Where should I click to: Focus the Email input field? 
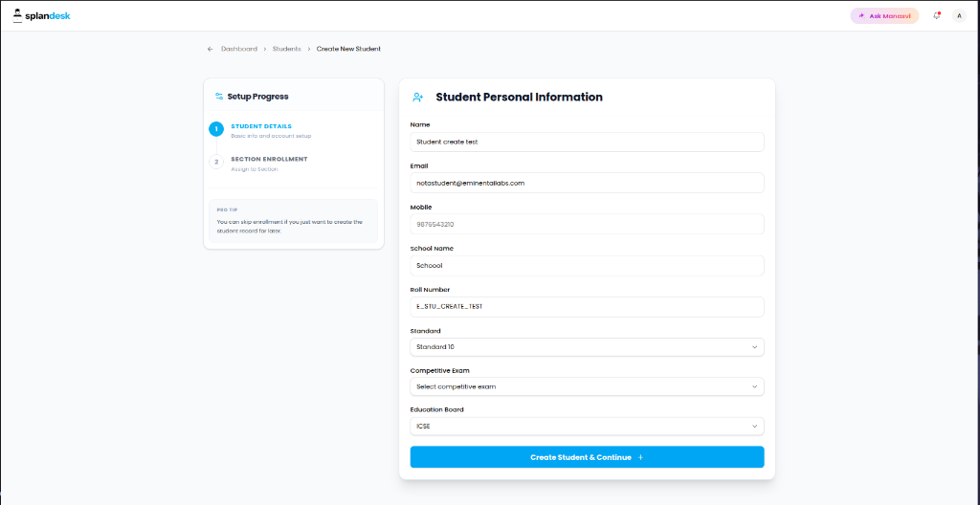pos(587,183)
